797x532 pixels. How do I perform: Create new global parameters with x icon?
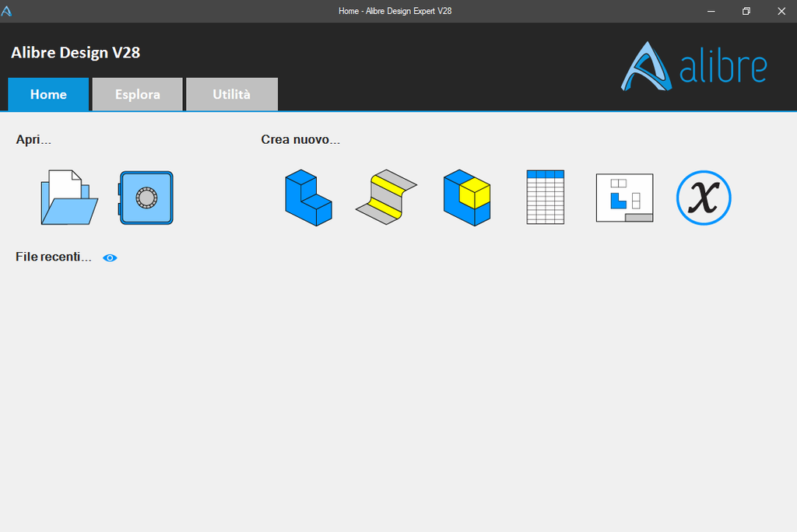coord(704,198)
